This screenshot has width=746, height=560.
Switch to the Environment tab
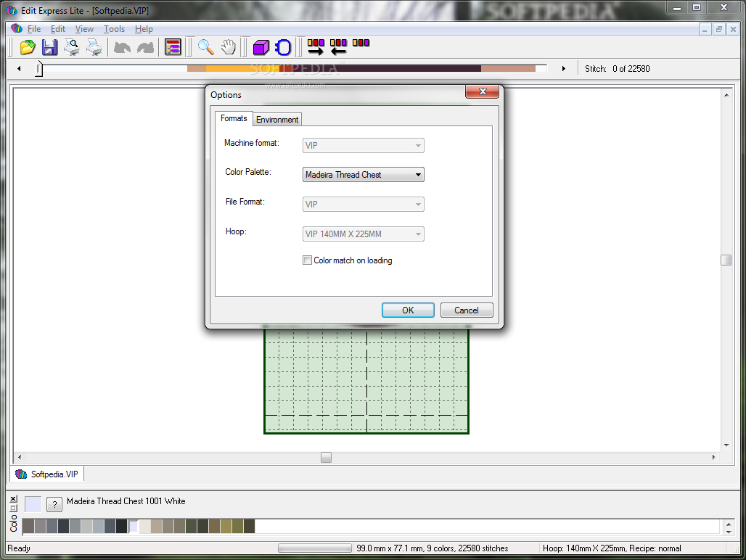(277, 119)
